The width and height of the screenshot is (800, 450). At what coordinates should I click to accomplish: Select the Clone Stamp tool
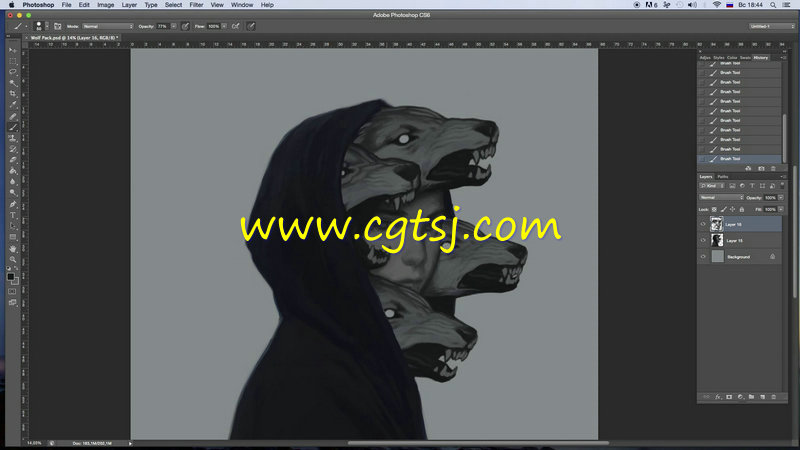coord(13,138)
